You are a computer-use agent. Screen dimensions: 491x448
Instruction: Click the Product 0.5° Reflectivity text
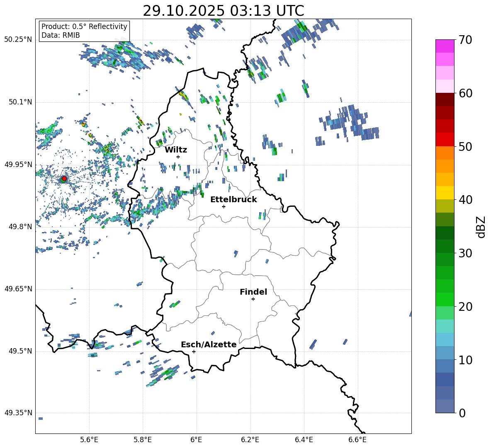84,27
